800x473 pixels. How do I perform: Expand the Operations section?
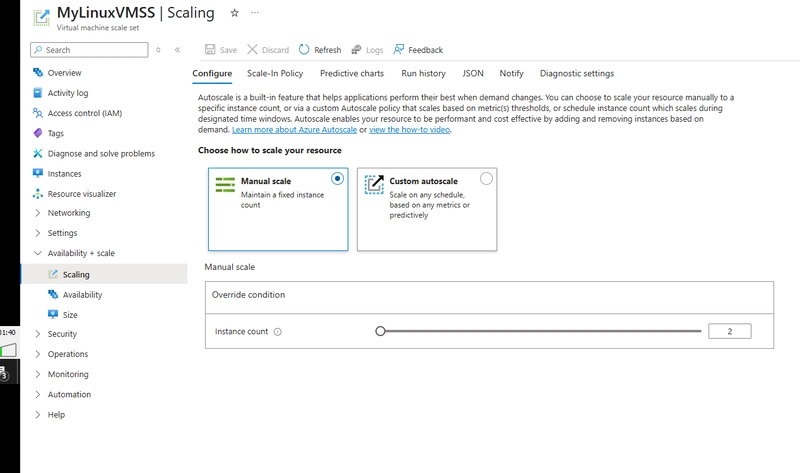click(38, 354)
